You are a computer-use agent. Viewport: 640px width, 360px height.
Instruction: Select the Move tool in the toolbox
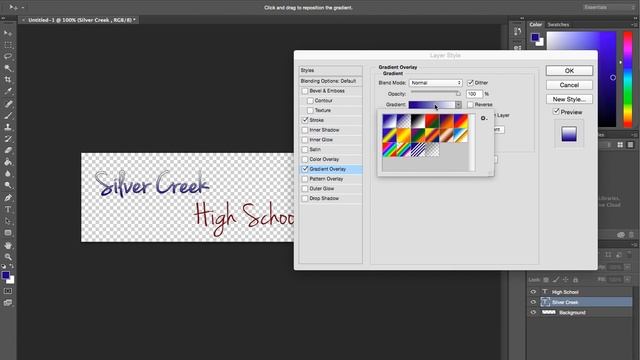click(8, 33)
